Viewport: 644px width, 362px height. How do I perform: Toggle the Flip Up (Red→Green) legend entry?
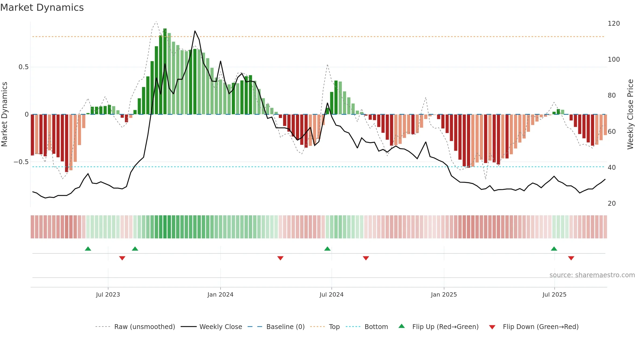[438, 327]
